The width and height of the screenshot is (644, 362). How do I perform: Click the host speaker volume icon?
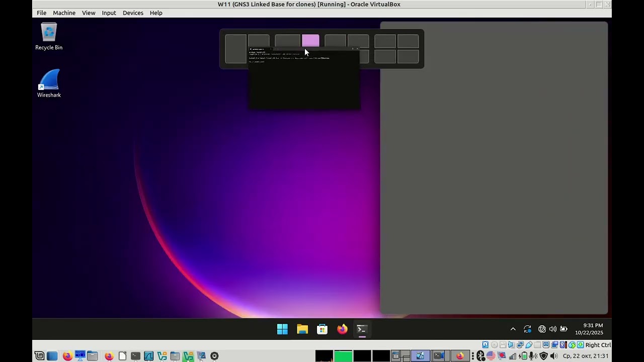click(x=554, y=356)
